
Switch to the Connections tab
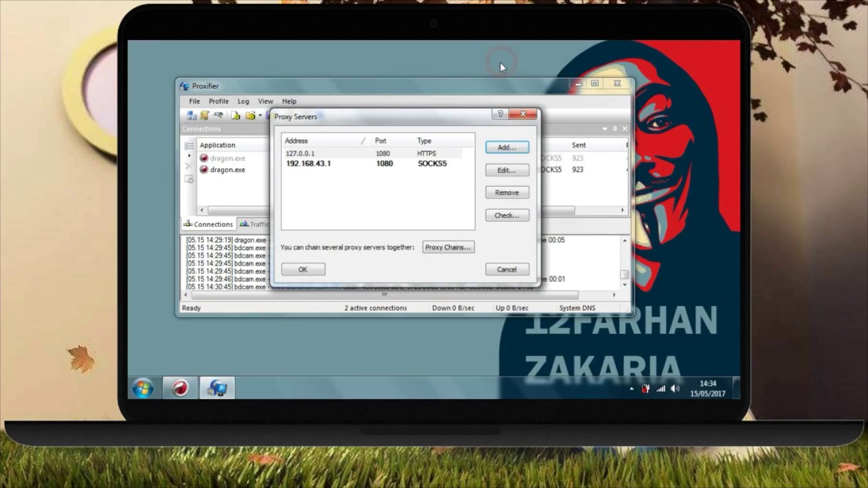tap(208, 224)
